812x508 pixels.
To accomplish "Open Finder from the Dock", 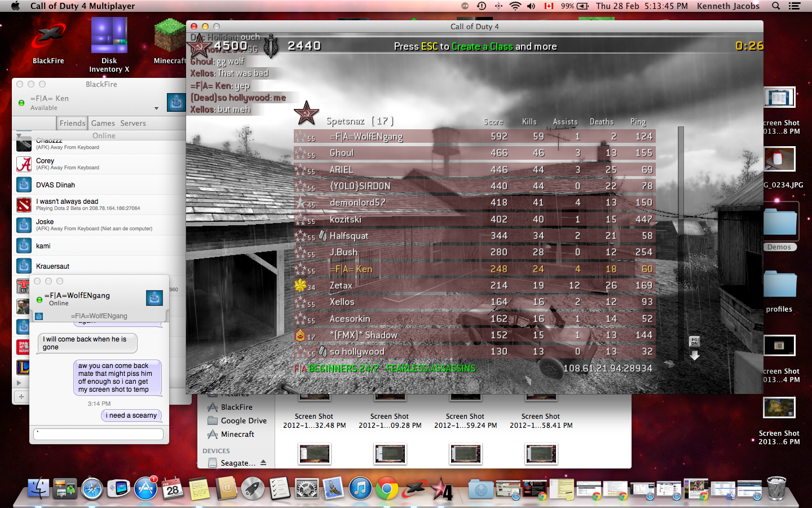I will (38, 489).
